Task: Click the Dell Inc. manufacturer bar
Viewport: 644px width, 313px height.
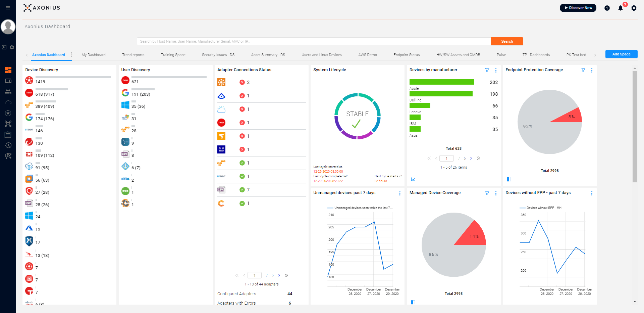Action: [441, 94]
